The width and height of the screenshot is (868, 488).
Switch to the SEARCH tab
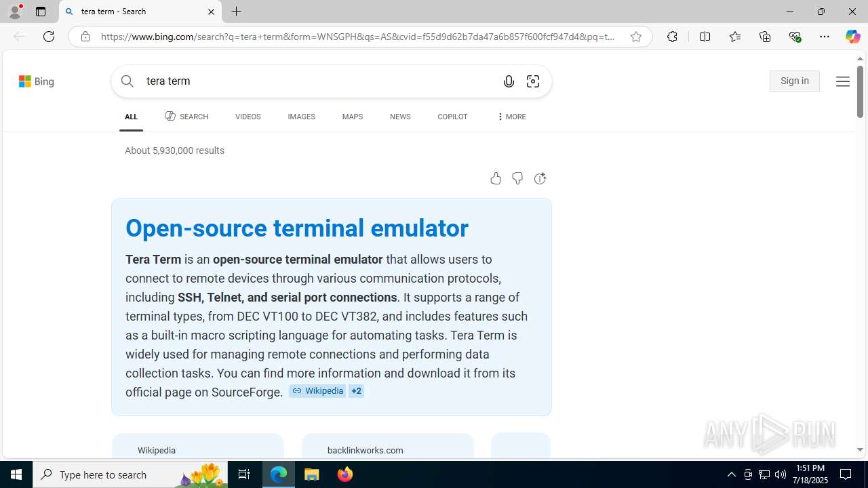click(x=186, y=117)
